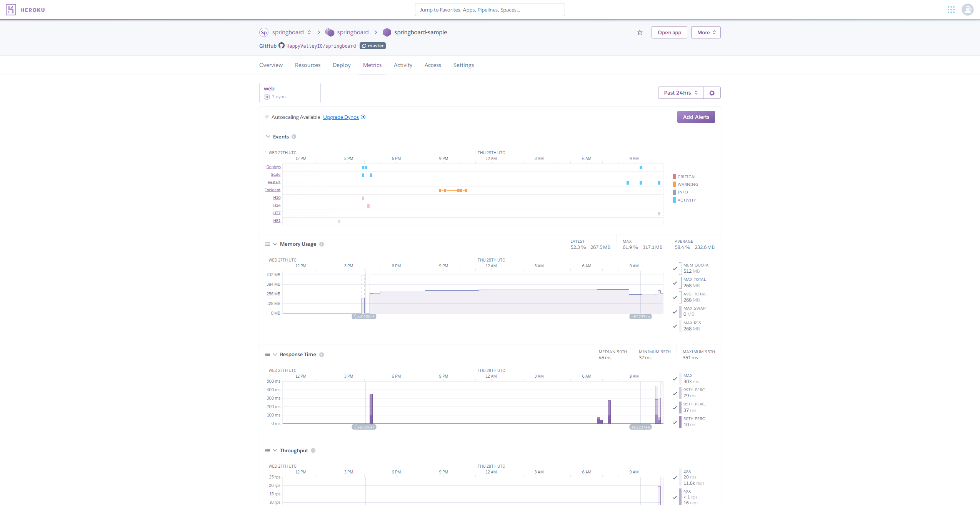
Task: Click the Deploys events row link
Action: pyautogui.click(x=273, y=167)
